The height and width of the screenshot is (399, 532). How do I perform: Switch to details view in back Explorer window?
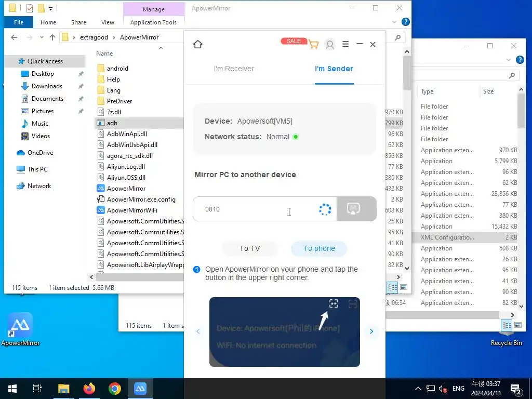point(507,325)
